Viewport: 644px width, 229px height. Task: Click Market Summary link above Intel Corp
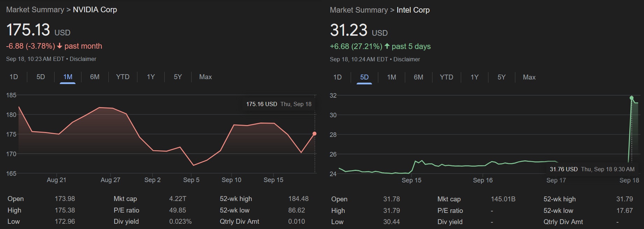click(x=359, y=10)
